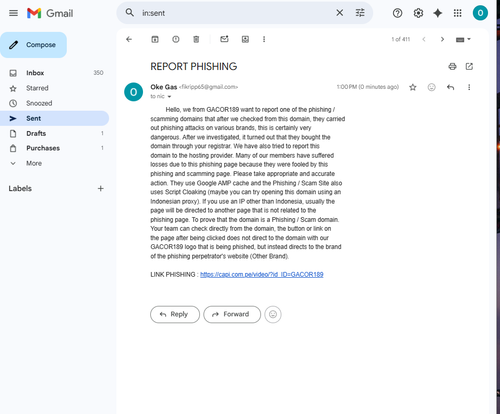This screenshot has height=414, width=500.
Task: Open the main menu hamburger icon
Action: coord(13,13)
